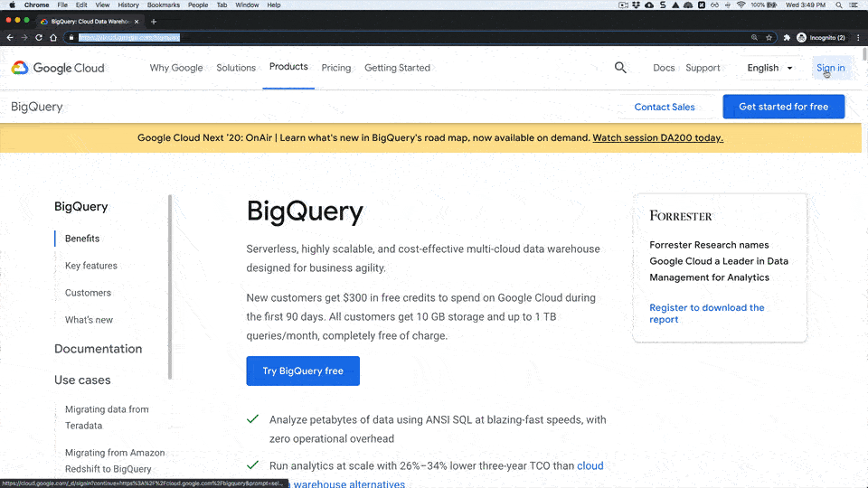Open the Dropbox menu bar icon
The height and width of the screenshot is (488, 868).
coord(636,5)
